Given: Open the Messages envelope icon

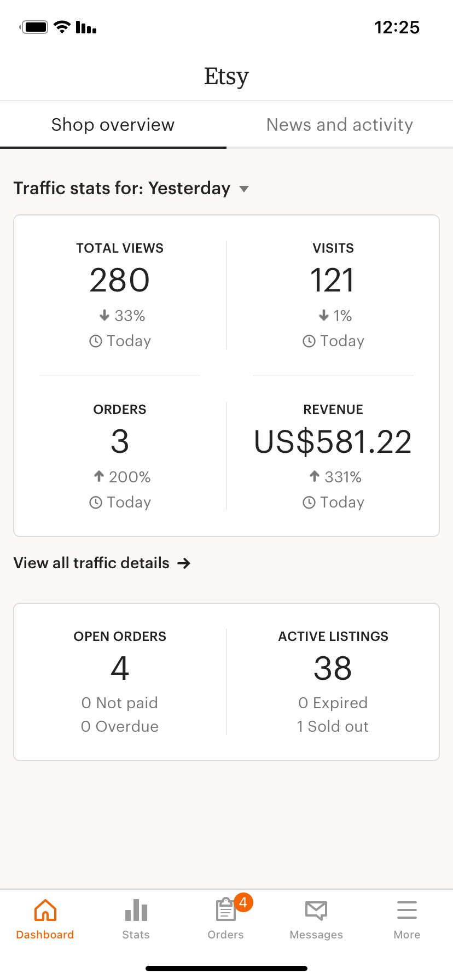Looking at the screenshot, I should click(x=316, y=911).
